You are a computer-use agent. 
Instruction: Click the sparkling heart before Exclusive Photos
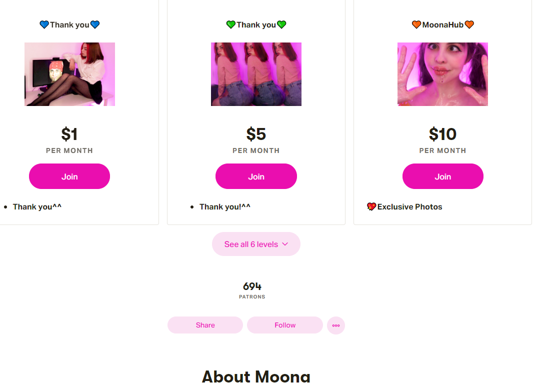pos(371,206)
